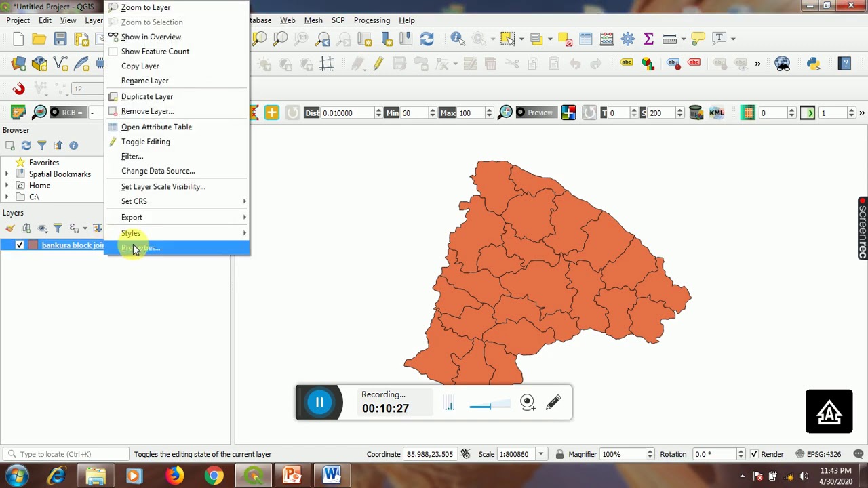Select the Identify Features tool
Image resolution: width=868 pixels, height=488 pixels.
(x=457, y=39)
